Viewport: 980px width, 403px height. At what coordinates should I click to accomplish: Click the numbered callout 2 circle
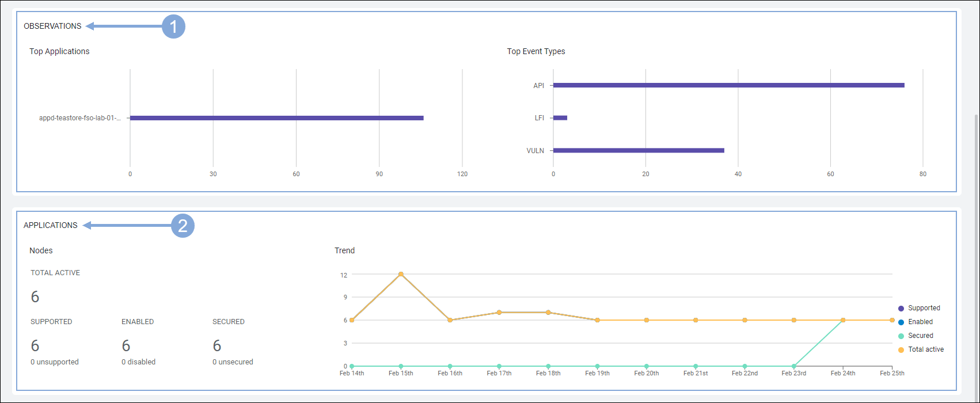183,226
